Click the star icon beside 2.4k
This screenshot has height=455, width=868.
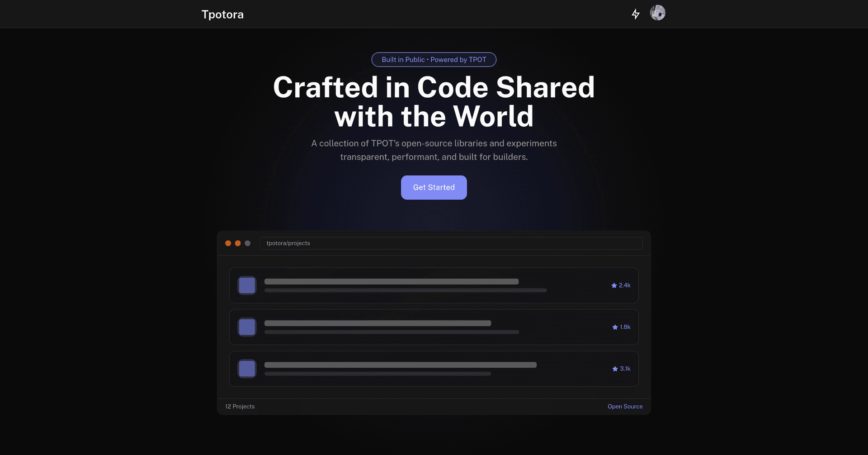pos(614,285)
